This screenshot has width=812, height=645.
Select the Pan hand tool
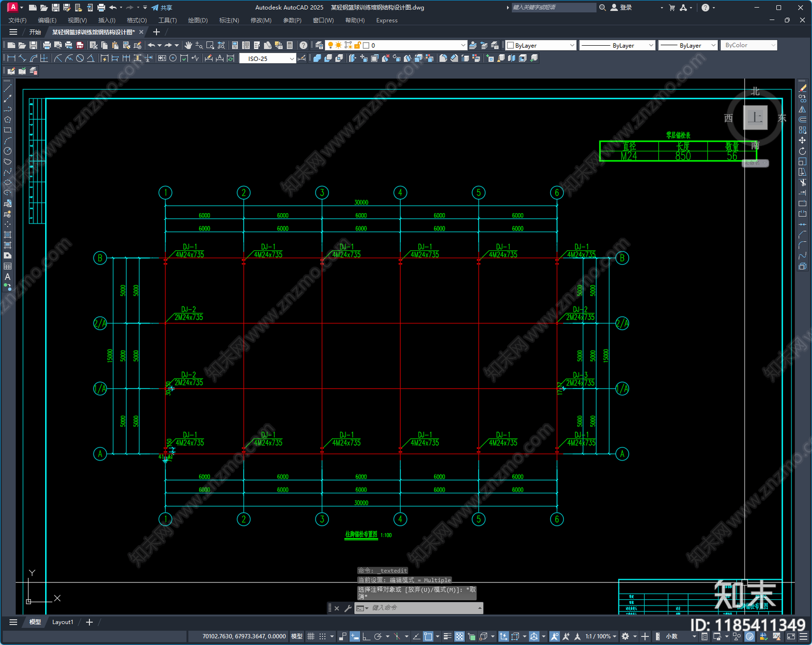click(188, 45)
